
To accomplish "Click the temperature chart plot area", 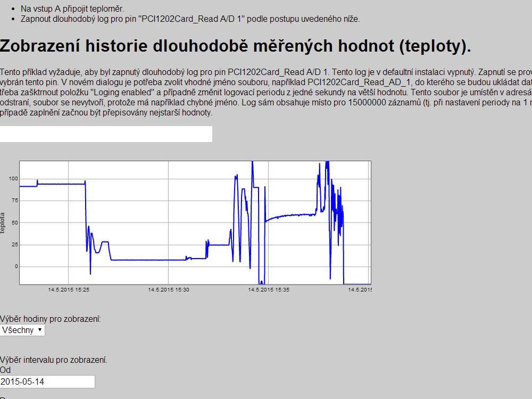I will click(x=195, y=222).
